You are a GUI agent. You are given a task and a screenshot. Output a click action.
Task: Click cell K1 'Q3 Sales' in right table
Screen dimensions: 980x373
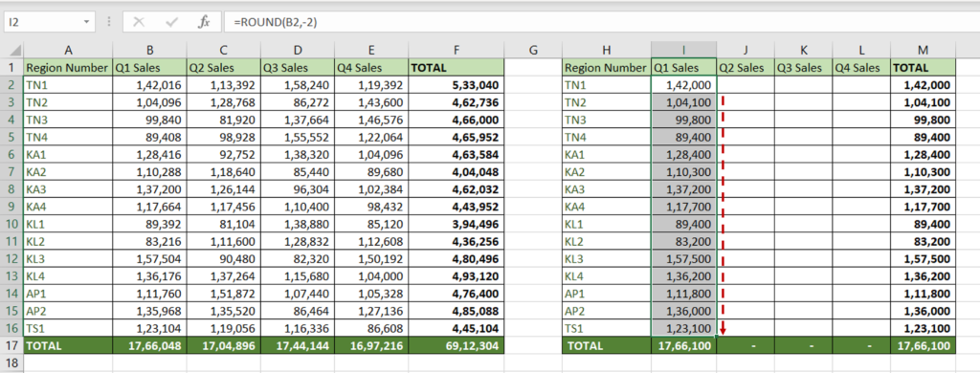(x=803, y=68)
